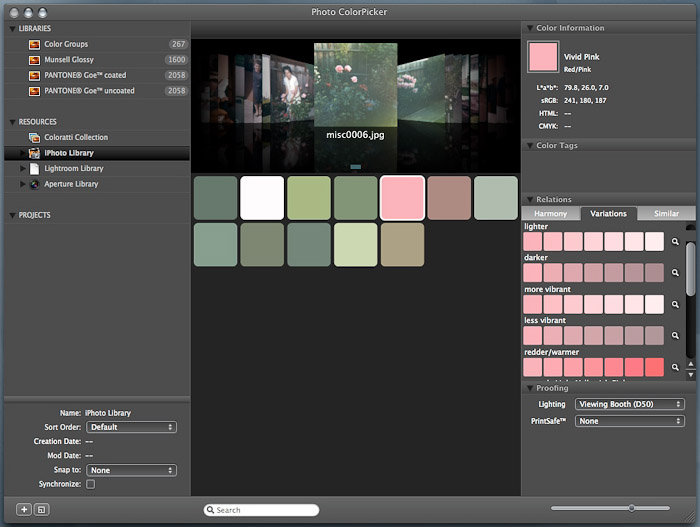Select the Aperture Library icon
Screen dimensions: 700x527
(x=34, y=184)
